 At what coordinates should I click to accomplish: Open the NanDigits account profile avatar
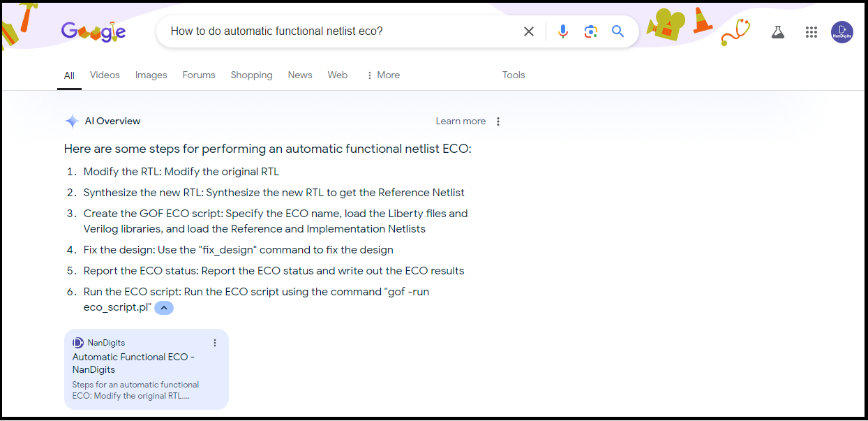[842, 32]
